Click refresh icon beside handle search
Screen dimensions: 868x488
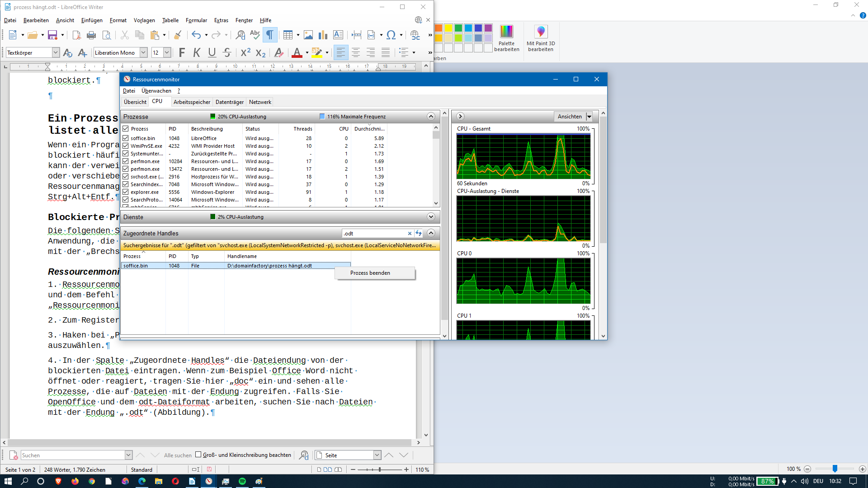pyautogui.click(x=419, y=234)
